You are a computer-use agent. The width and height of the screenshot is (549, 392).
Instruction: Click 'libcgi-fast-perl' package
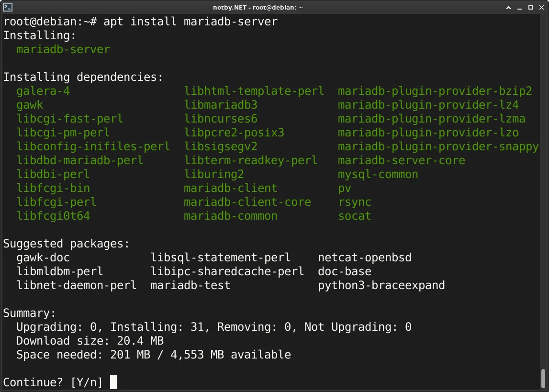[70, 119]
